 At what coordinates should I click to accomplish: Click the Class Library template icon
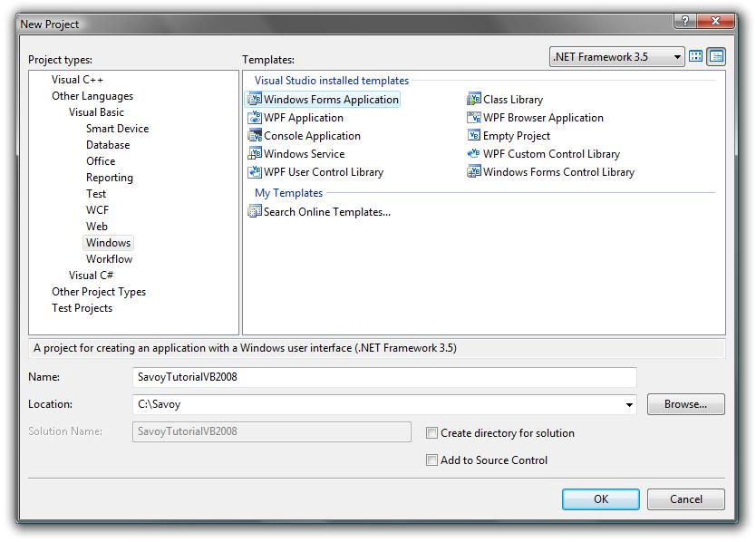pyautogui.click(x=474, y=100)
